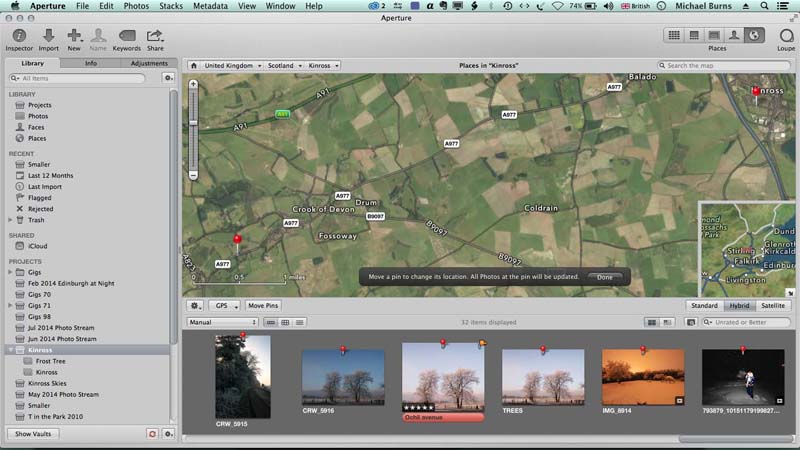Click the red pin near A977 road
Viewport: 800px width, 450px height.
coord(237,241)
